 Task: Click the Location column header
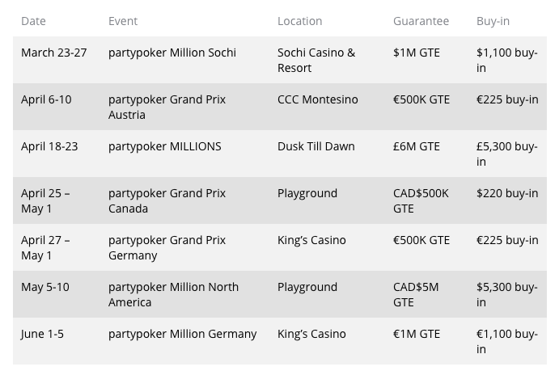(x=299, y=21)
